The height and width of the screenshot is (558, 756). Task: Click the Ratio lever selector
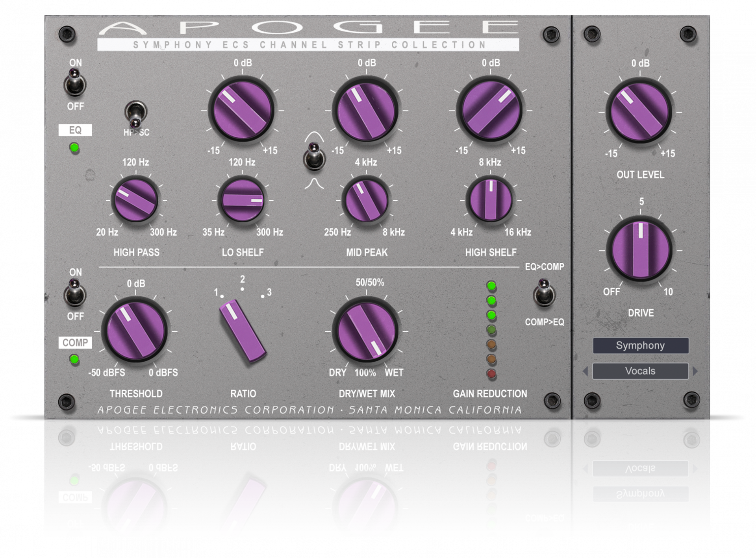[x=242, y=330]
